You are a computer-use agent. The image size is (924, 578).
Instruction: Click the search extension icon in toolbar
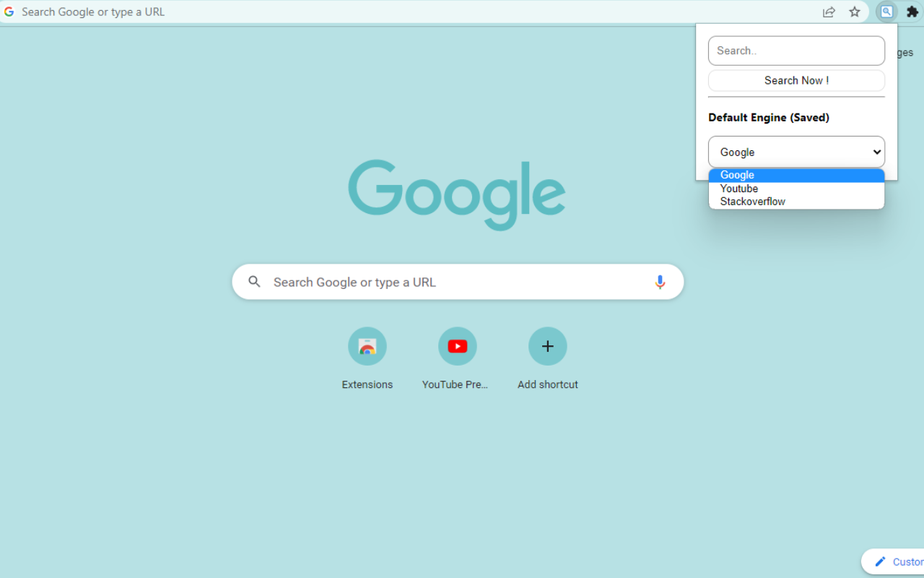click(886, 12)
